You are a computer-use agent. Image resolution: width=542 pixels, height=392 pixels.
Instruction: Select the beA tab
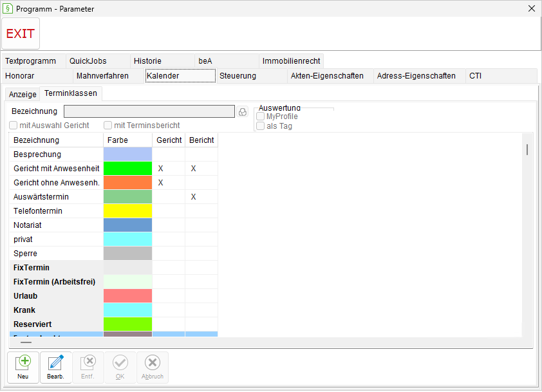click(227, 61)
